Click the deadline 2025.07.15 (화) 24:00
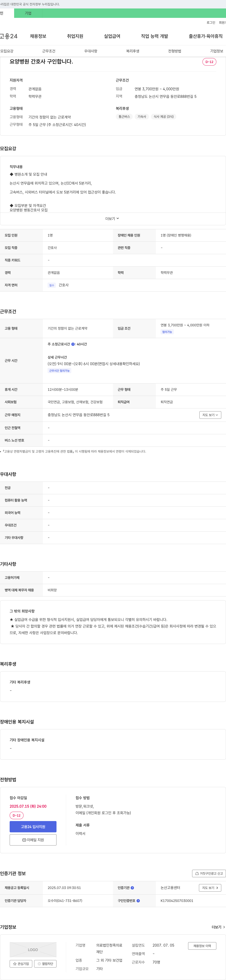The width and height of the screenshot is (226, 980). (28, 806)
